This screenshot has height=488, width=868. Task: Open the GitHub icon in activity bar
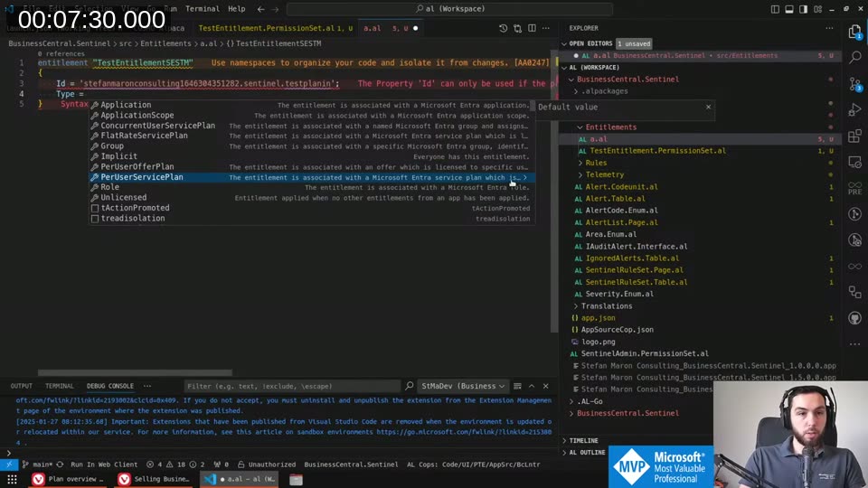854,318
